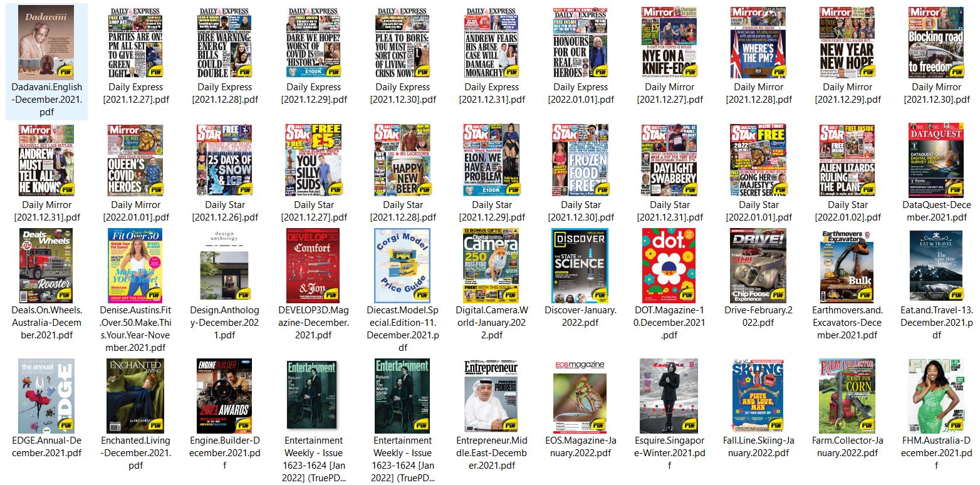Select Enchanted Living December 2021 cover
Screen dimensions: 980x485
135,396
